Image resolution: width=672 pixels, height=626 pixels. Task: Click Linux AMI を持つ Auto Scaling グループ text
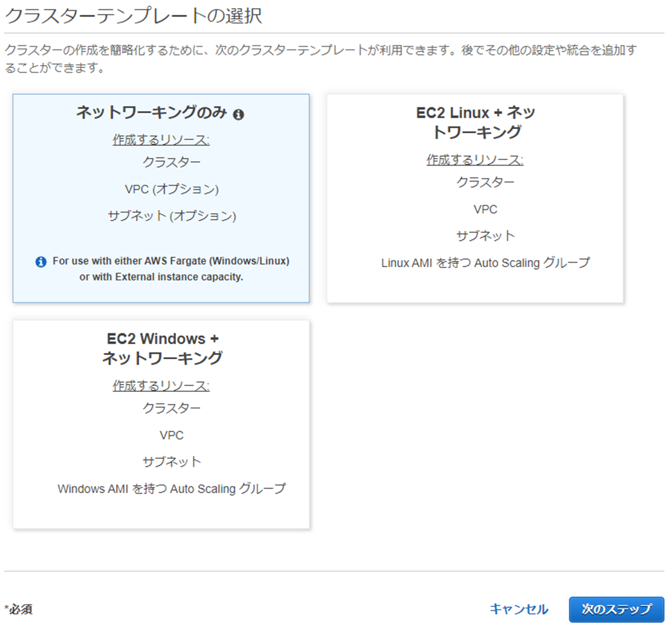point(486,263)
